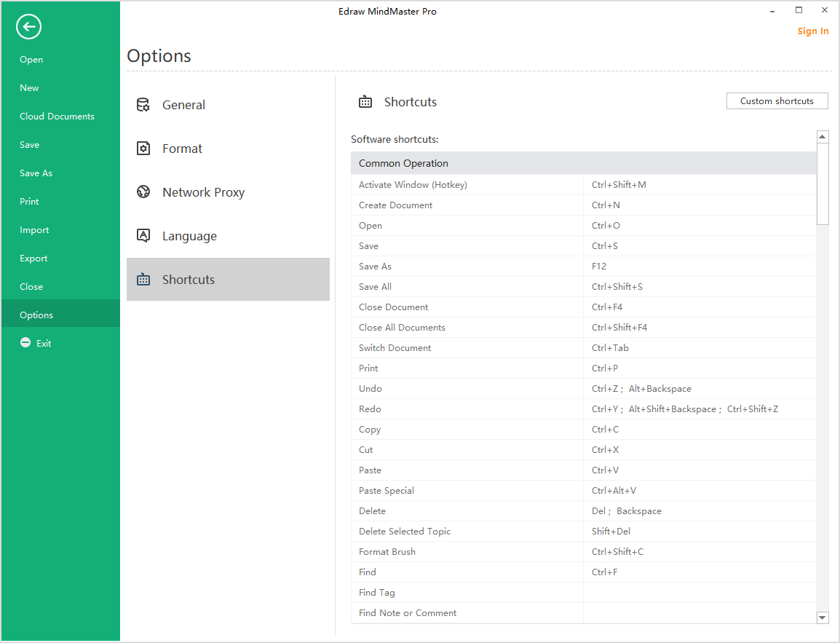Click the Sign In link

[812, 31]
